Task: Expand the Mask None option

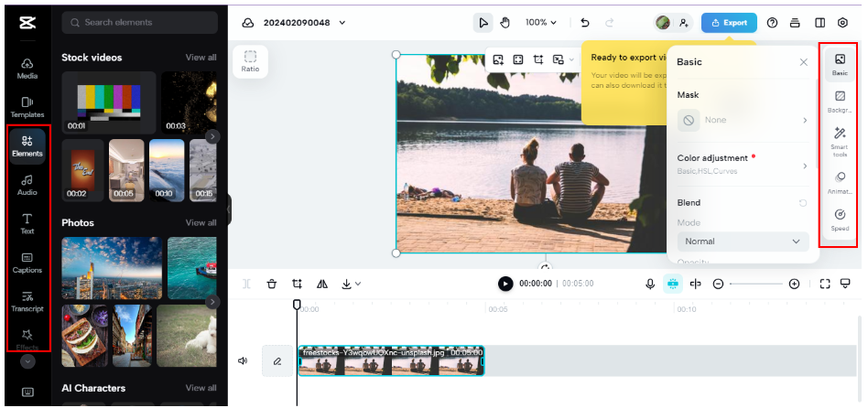Action: [x=743, y=120]
